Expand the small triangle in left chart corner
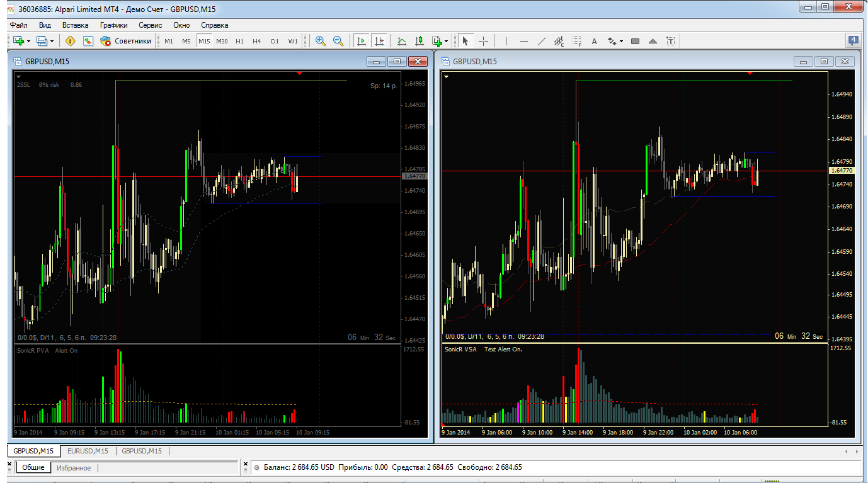The width and height of the screenshot is (868, 495). tap(19, 76)
